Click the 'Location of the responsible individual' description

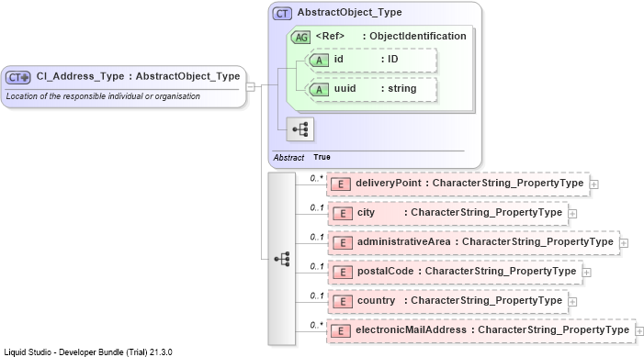click(103, 96)
